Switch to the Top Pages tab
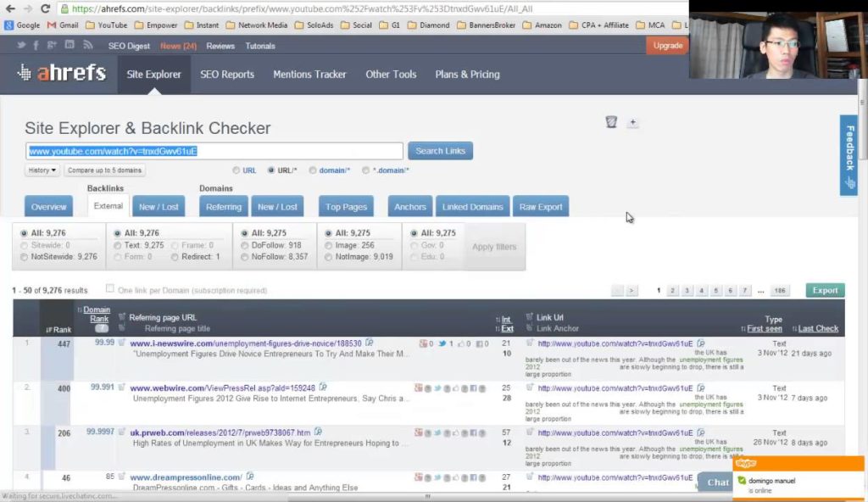868x502 pixels. 346,207
